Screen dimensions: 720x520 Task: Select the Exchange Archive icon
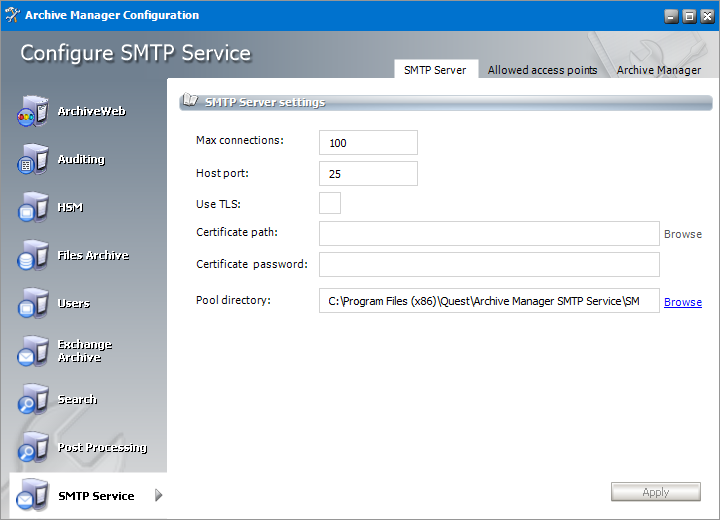click(32, 352)
